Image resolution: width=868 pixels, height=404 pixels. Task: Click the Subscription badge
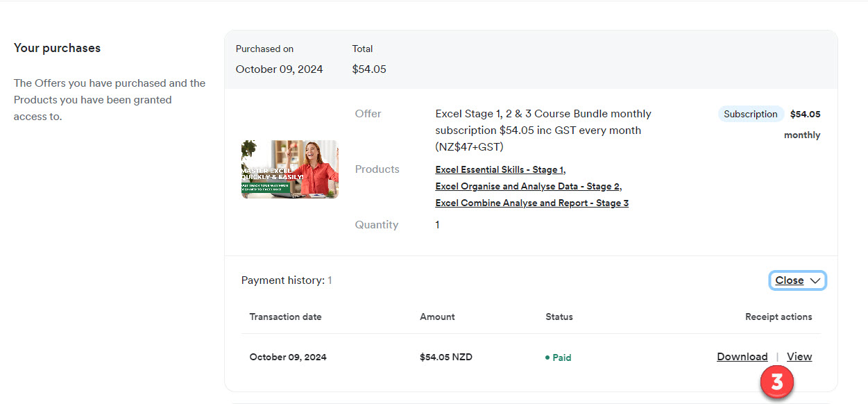tap(750, 115)
